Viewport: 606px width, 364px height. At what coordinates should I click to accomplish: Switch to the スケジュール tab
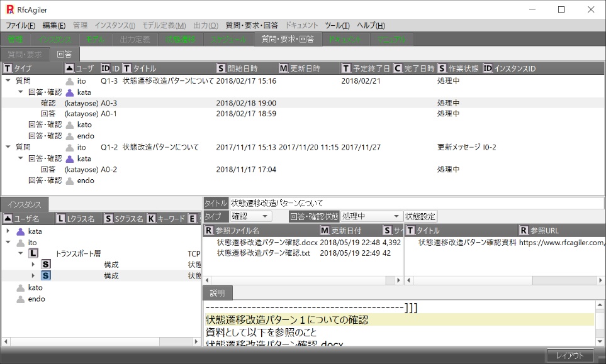tap(228, 40)
